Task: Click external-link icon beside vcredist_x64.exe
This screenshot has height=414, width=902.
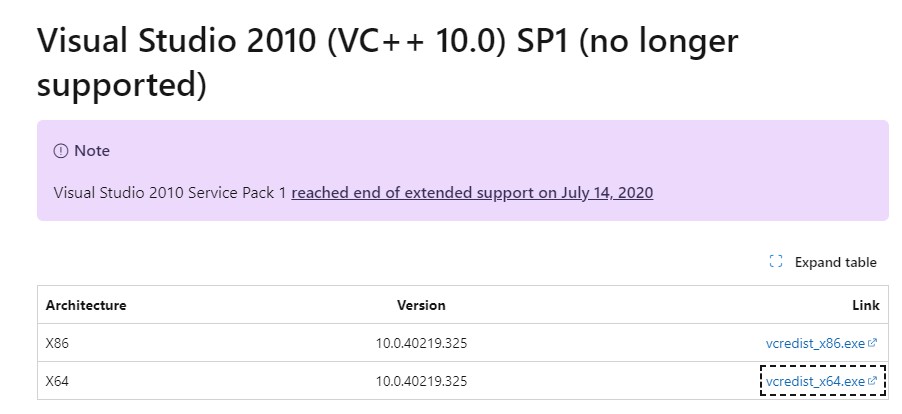Action: coord(872,381)
